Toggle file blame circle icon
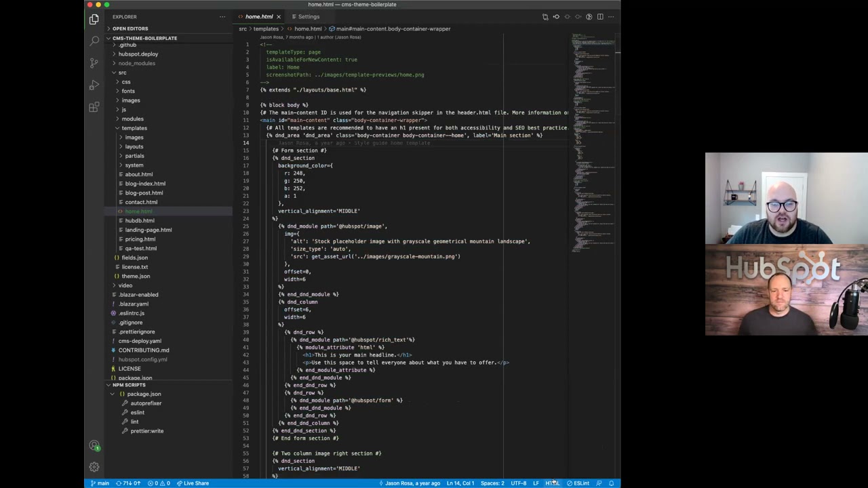This screenshot has height=488, width=868. pyautogui.click(x=589, y=17)
